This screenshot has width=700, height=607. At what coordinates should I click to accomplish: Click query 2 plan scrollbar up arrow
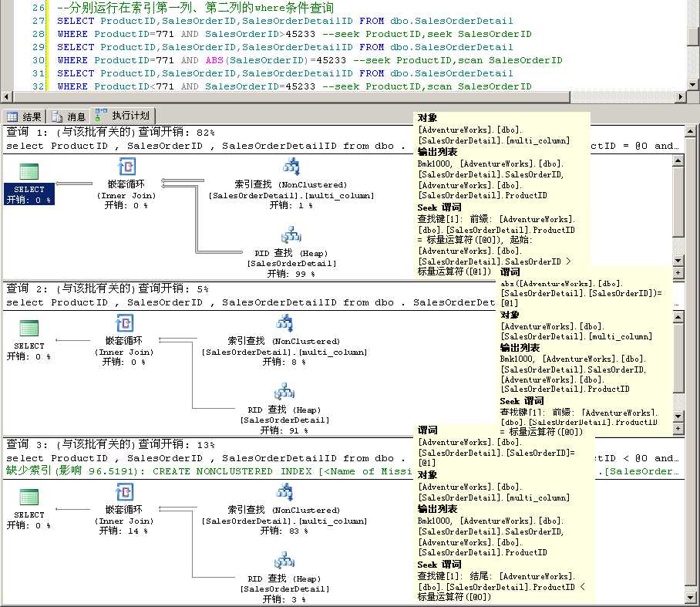(x=678, y=317)
